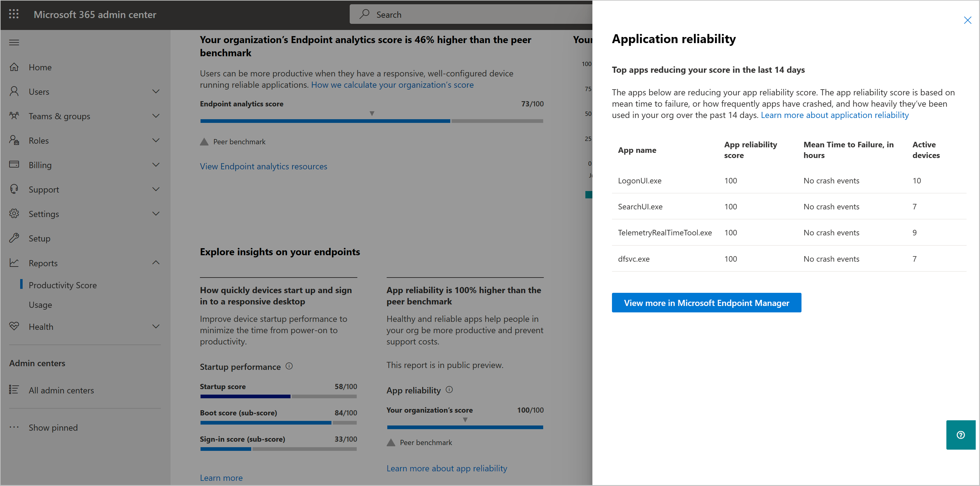980x486 pixels.
Task: Click the Active devices column header
Action: [x=926, y=150]
